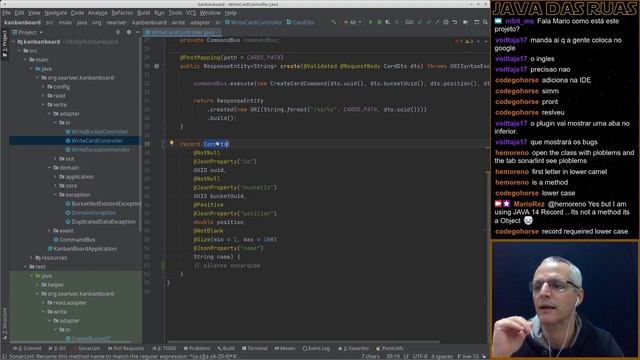
Task: Expand the event package
Action: coord(50,231)
